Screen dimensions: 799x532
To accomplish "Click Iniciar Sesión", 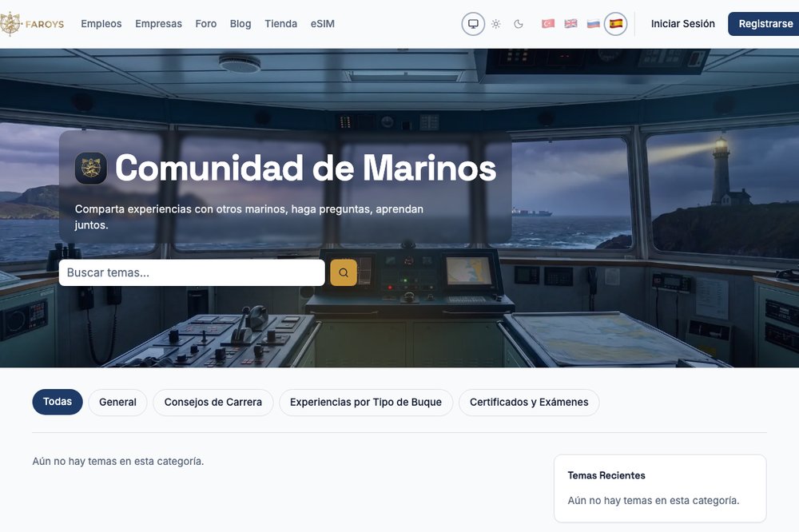I will (x=683, y=24).
